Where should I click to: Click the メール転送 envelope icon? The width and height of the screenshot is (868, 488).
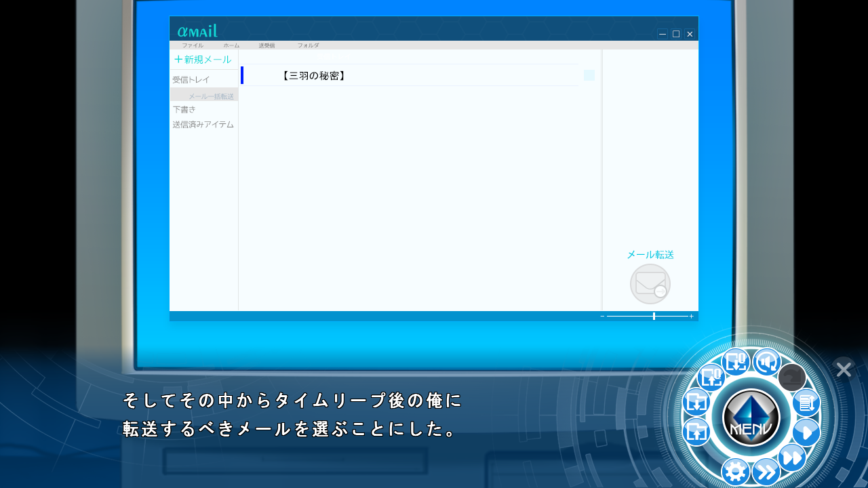(650, 284)
